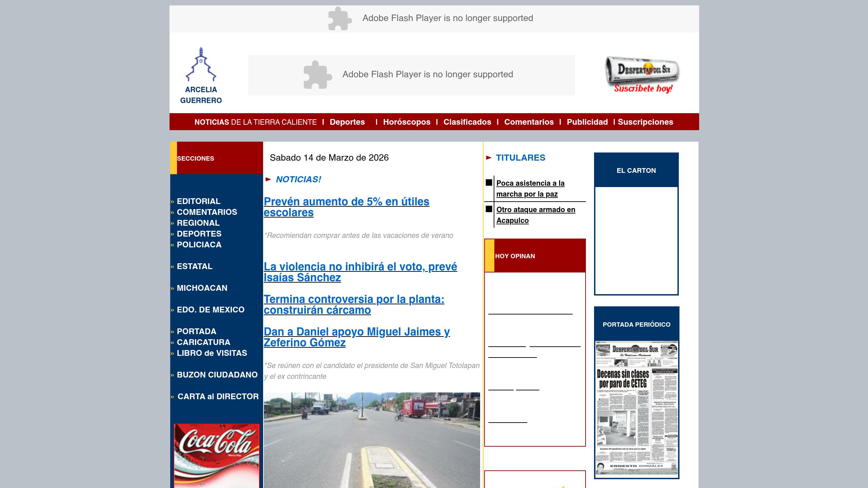
Task: Select POLICIACA in the Secciones sidebar
Action: tap(199, 245)
